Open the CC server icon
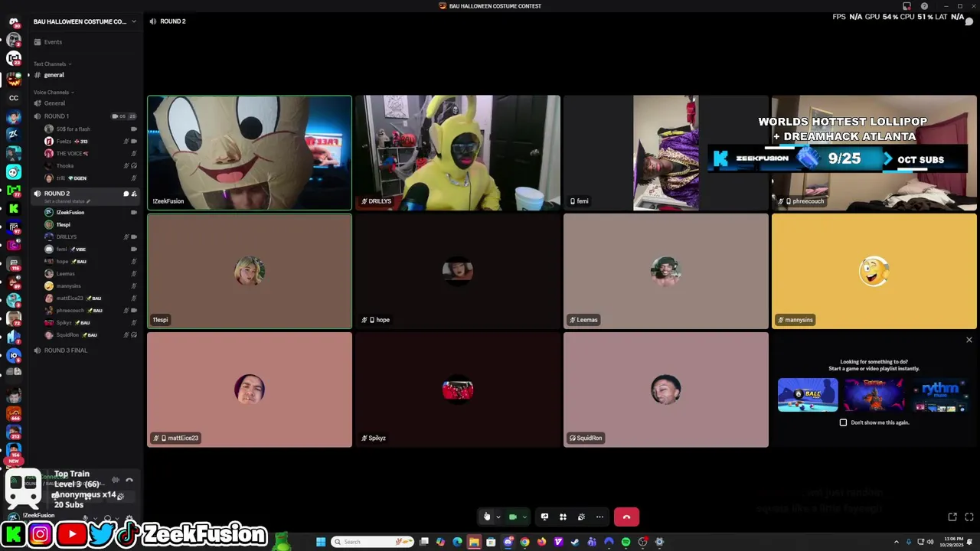980x551 pixels. point(14,98)
